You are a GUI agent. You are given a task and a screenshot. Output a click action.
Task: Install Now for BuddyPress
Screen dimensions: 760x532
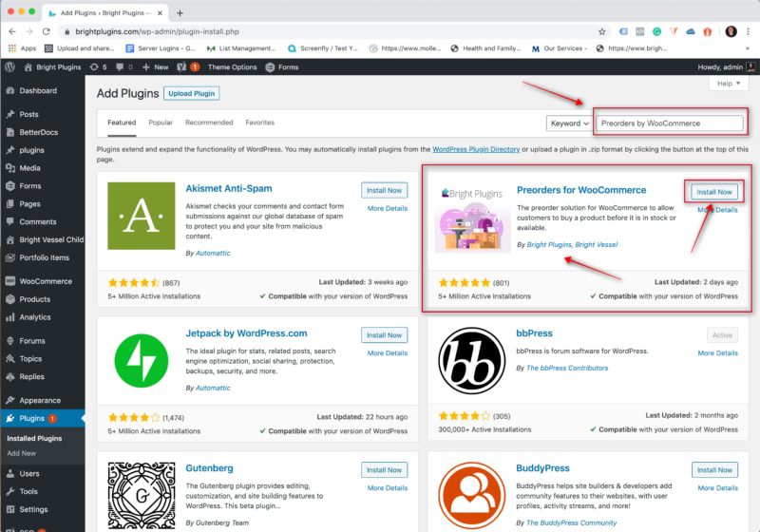(714, 470)
